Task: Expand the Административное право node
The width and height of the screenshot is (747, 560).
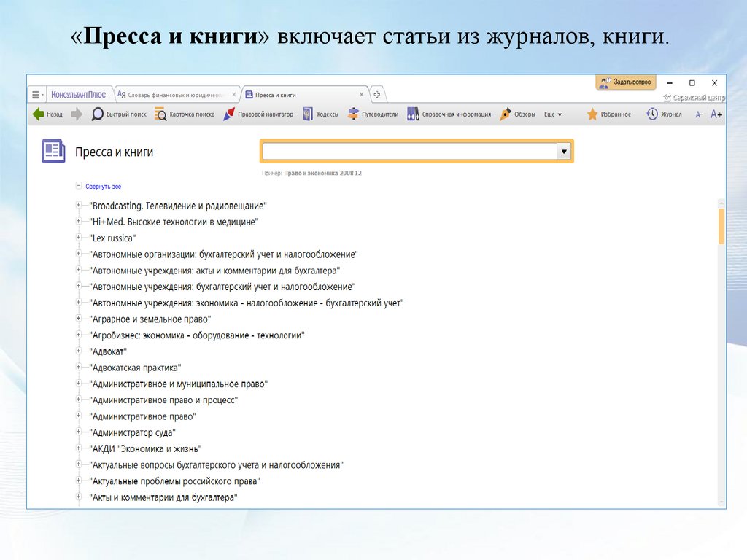Action: [79, 416]
